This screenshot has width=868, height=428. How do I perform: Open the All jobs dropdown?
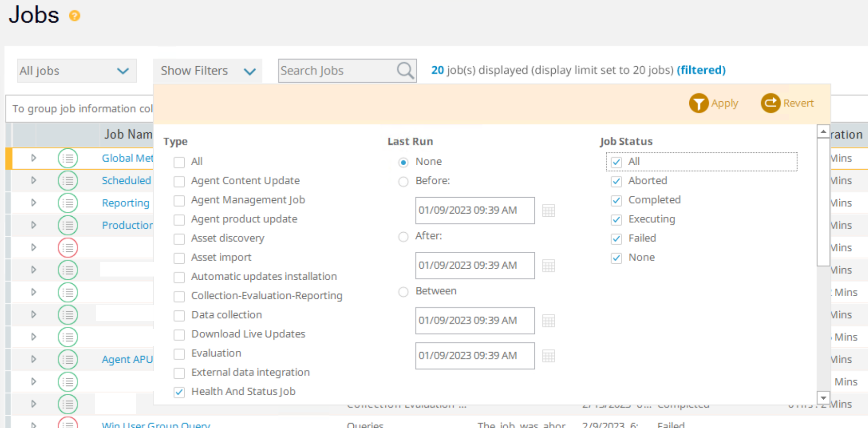[77, 71]
